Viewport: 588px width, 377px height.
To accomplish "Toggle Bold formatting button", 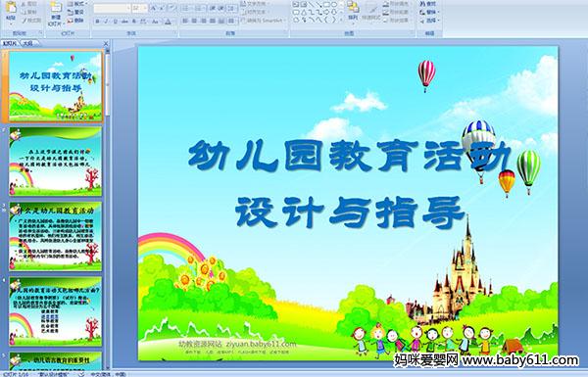I will coord(98,22).
